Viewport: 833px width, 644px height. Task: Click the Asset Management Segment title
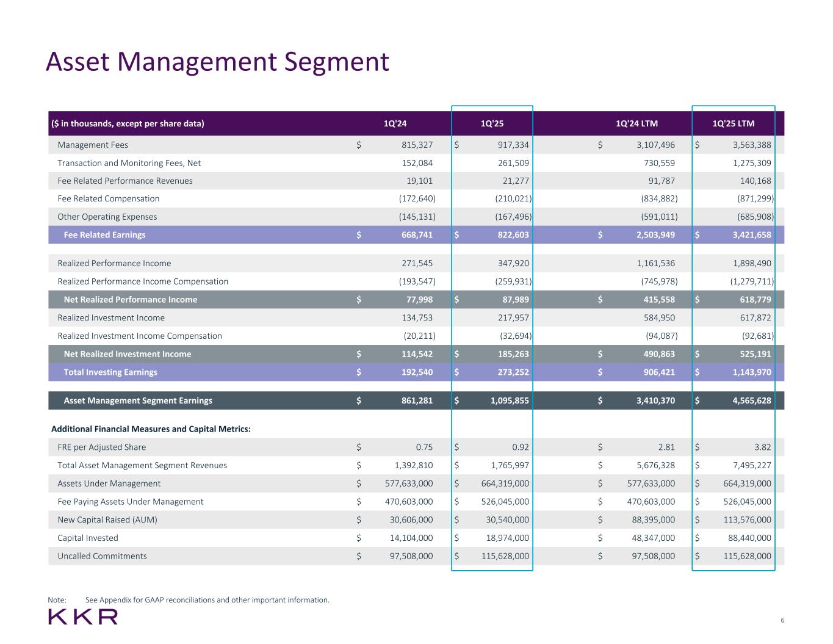217,62
